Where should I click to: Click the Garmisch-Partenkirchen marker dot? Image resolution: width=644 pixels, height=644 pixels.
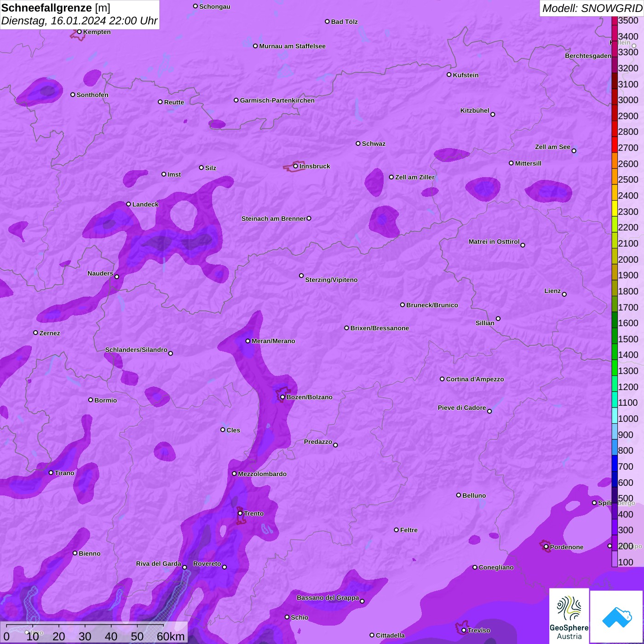click(236, 100)
